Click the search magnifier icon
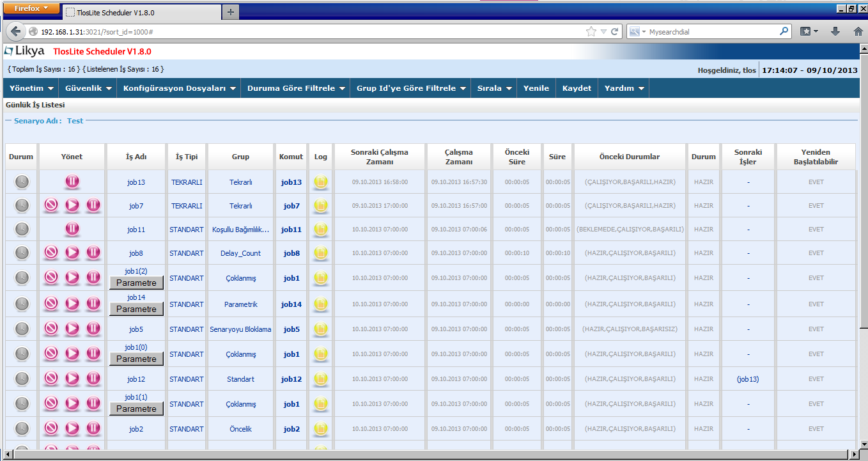The width and height of the screenshot is (868, 461). pos(784,31)
